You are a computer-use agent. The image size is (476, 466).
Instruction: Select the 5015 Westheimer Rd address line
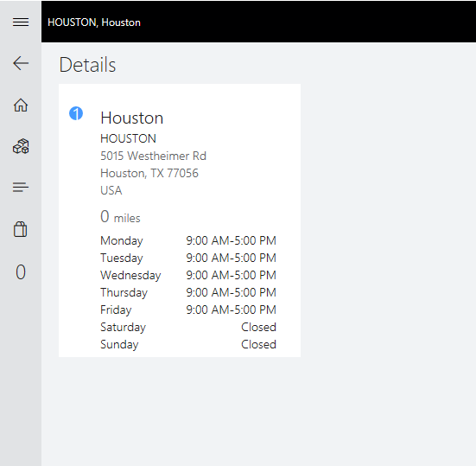coord(153,156)
